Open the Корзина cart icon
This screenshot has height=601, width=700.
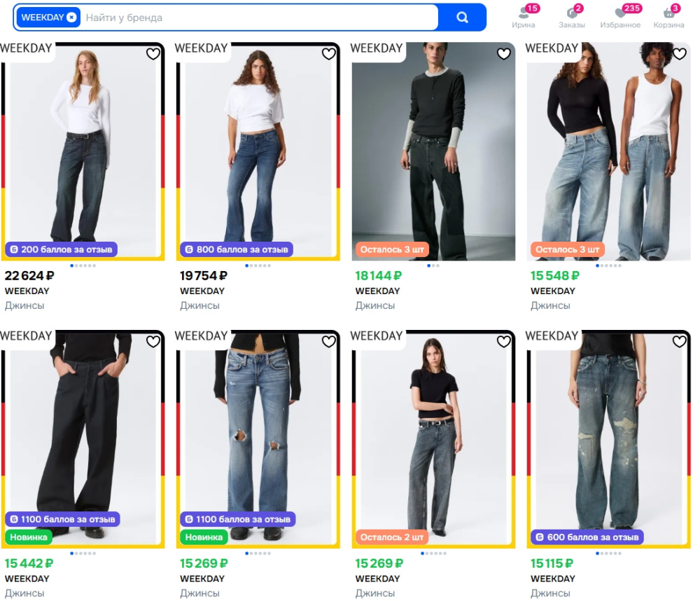point(668,17)
